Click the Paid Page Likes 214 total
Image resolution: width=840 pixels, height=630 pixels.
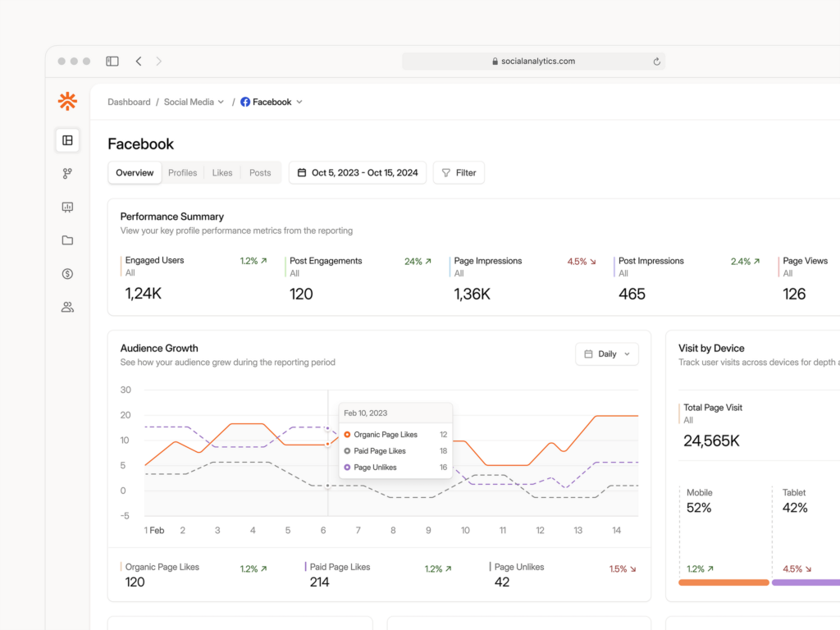pyautogui.click(x=320, y=582)
